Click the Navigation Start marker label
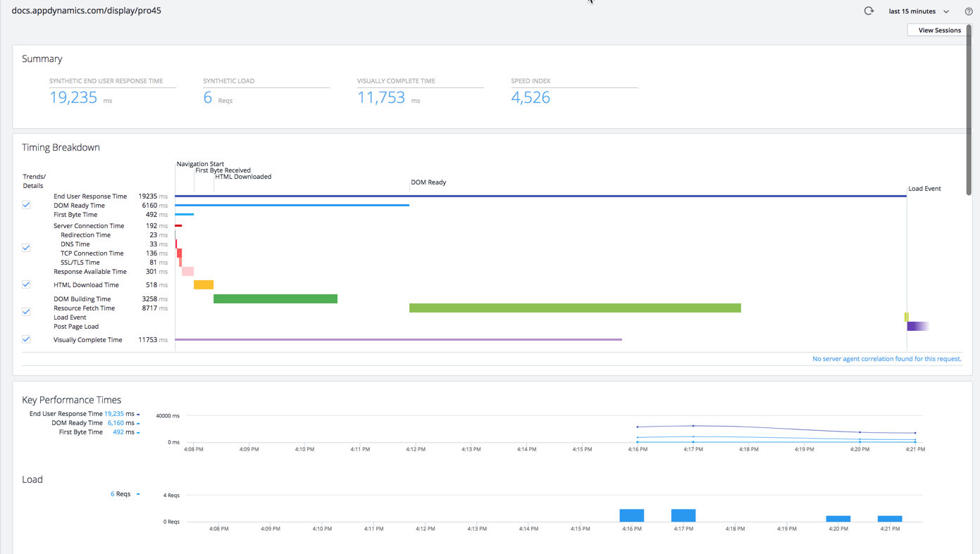980x554 pixels. [200, 164]
